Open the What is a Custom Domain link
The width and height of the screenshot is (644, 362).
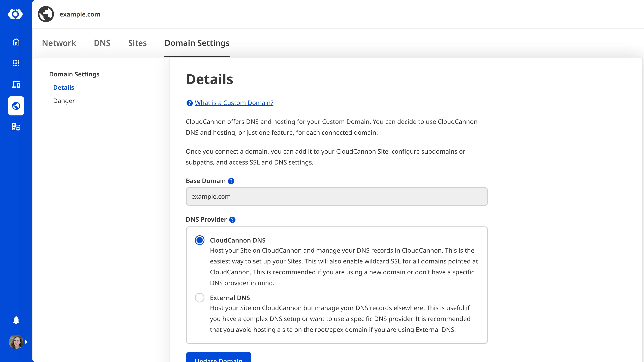[x=234, y=103]
